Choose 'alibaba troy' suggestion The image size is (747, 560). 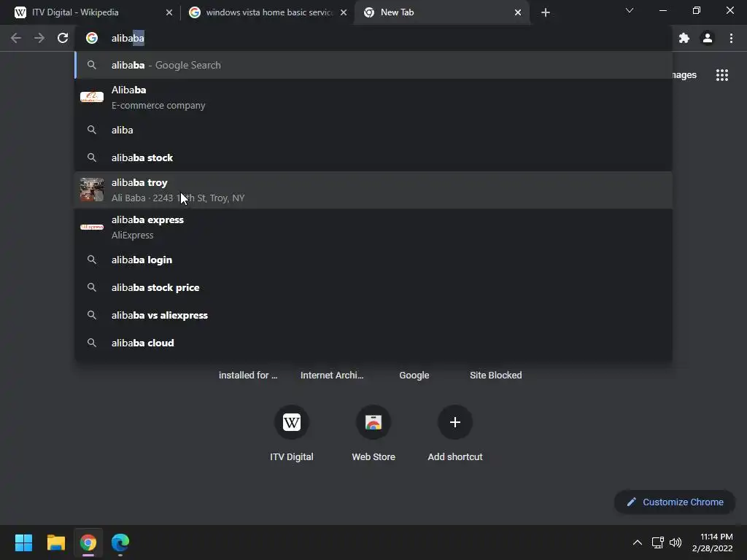373,190
